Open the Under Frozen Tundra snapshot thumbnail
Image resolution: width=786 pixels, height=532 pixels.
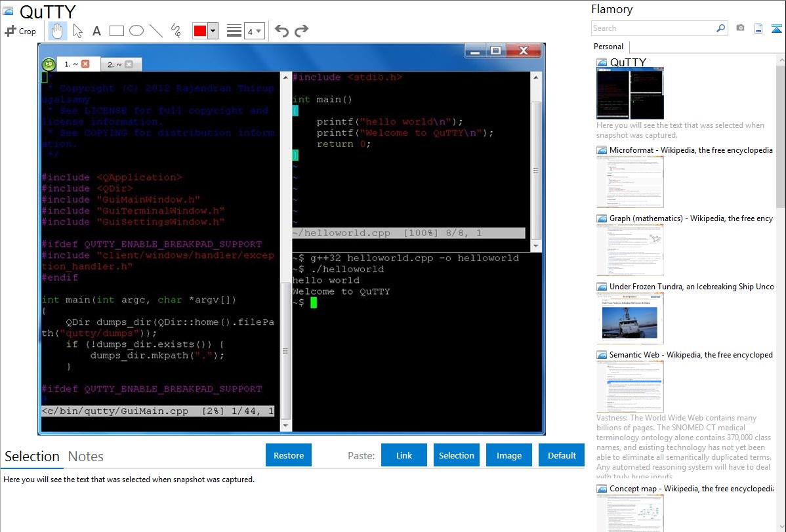630,318
